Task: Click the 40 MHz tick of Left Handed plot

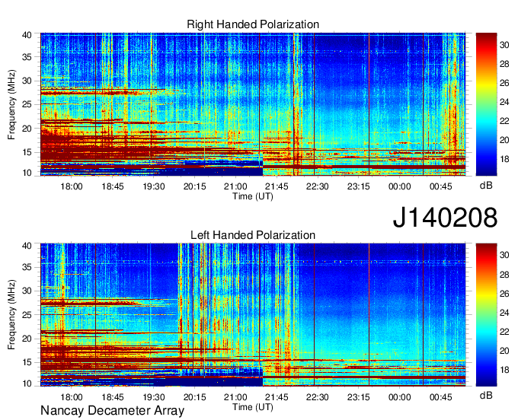Action: click(27, 246)
